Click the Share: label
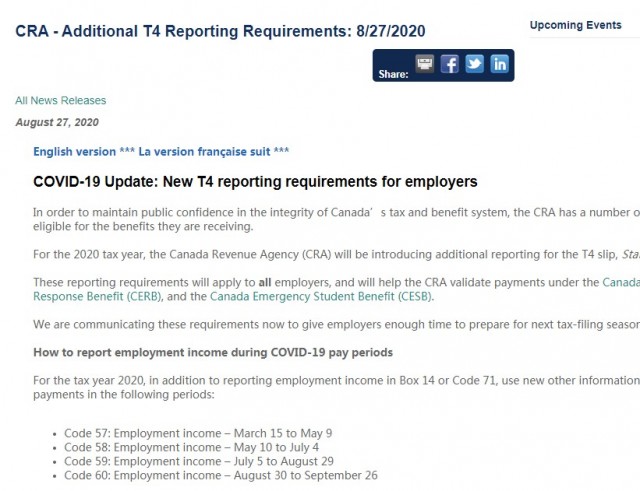The height and width of the screenshot is (491, 640). (393, 74)
